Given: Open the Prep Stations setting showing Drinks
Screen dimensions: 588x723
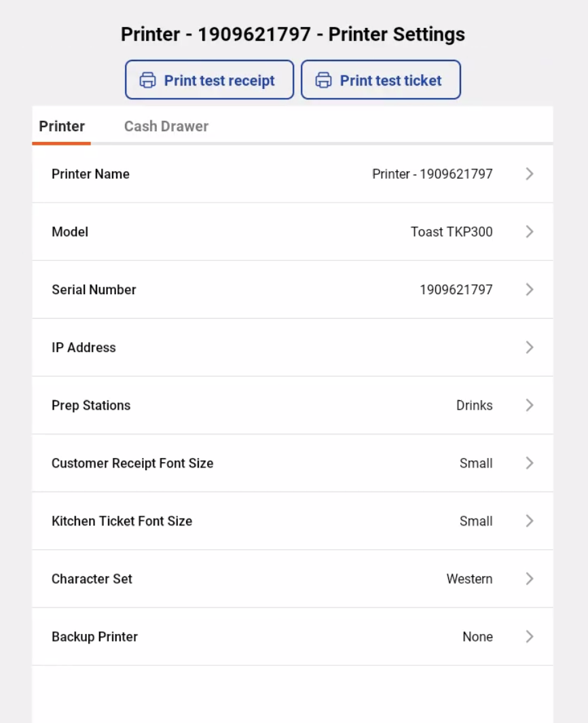Looking at the screenshot, I should pos(292,405).
